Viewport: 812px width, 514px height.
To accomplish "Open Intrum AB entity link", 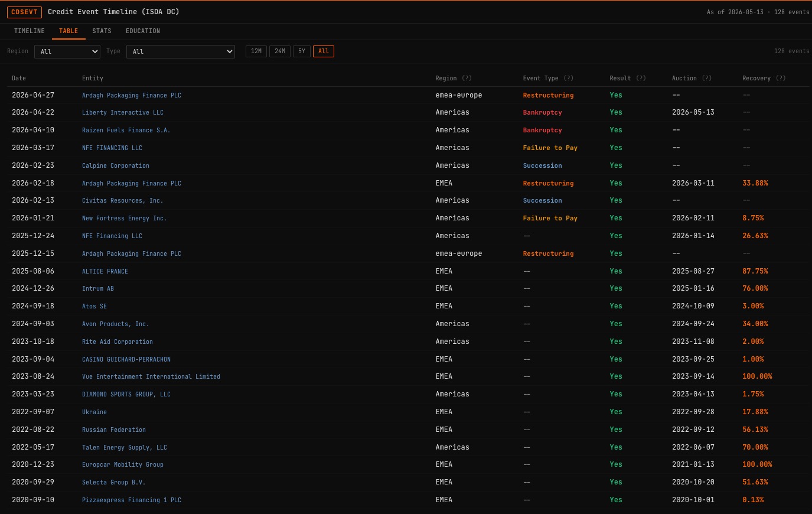I will click(x=98, y=288).
